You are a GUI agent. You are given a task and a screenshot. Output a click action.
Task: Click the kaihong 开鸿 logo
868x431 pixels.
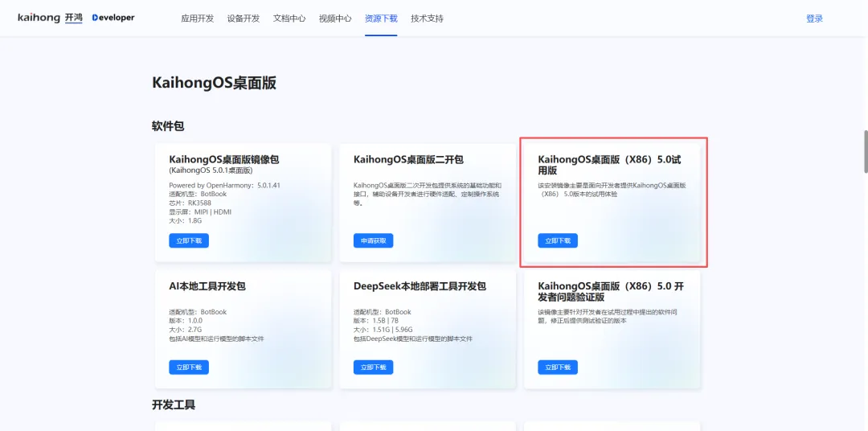click(x=50, y=18)
